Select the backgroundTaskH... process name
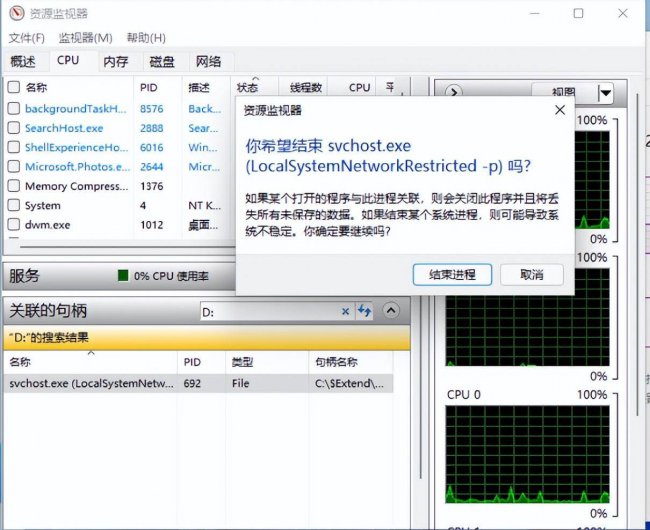Viewport: 650px width, 530px height. [x=75, y=109]
